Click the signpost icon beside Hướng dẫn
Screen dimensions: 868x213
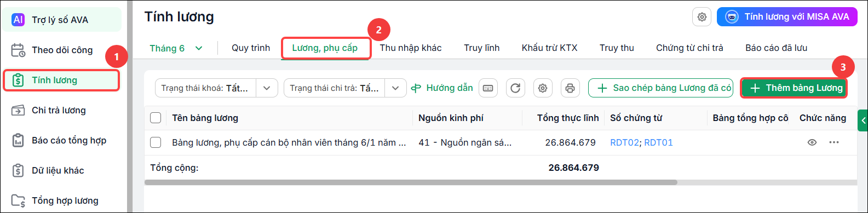pos(417,88)
